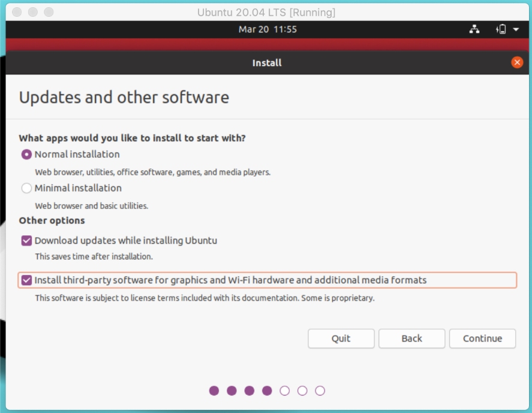The image size is (532, 413).
Task: Click the 'Some is proprietary' license note
Action: pyautogui.click(x=338, y=298)
